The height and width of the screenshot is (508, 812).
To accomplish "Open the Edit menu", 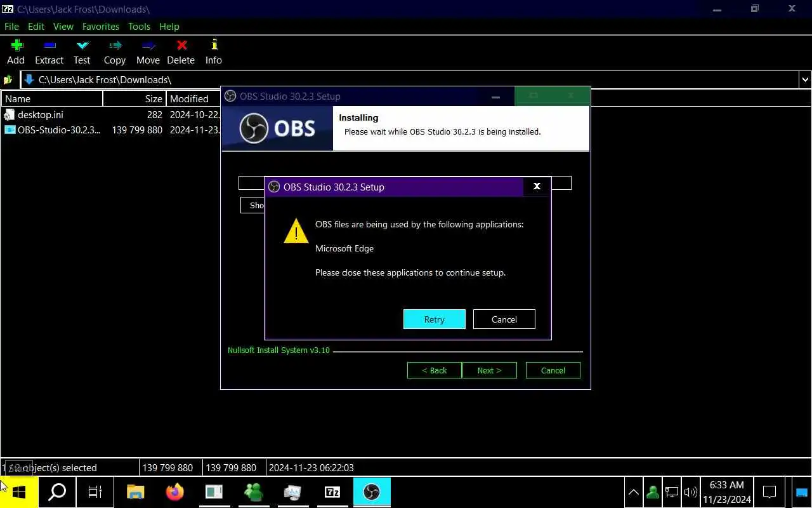I will coord(36,27).
